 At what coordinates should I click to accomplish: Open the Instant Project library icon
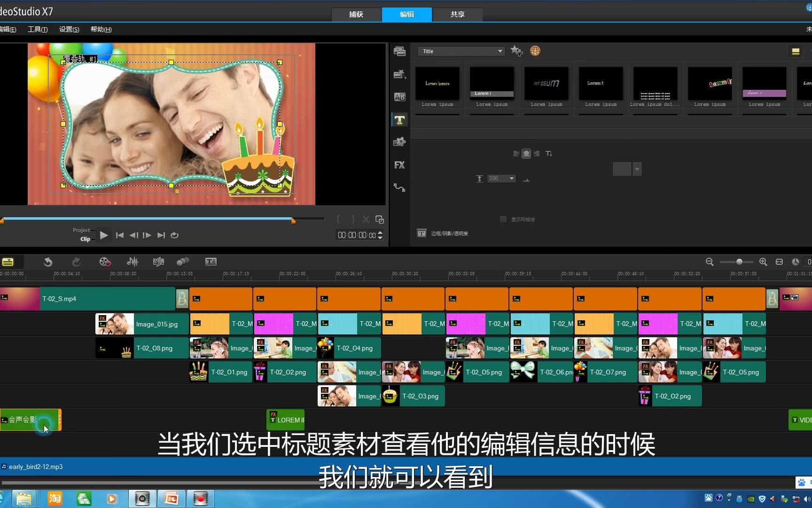coord(399,74)
